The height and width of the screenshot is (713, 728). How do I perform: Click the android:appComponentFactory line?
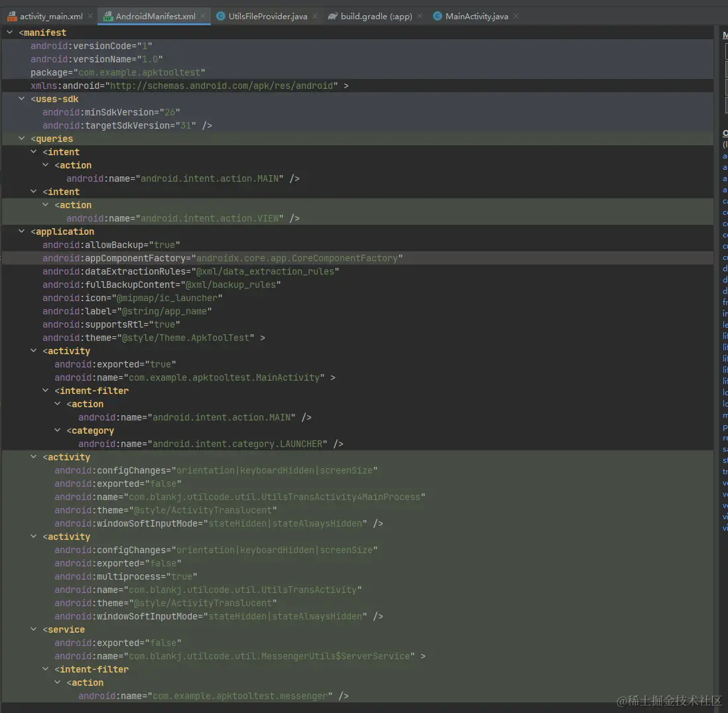pos(223,258)
